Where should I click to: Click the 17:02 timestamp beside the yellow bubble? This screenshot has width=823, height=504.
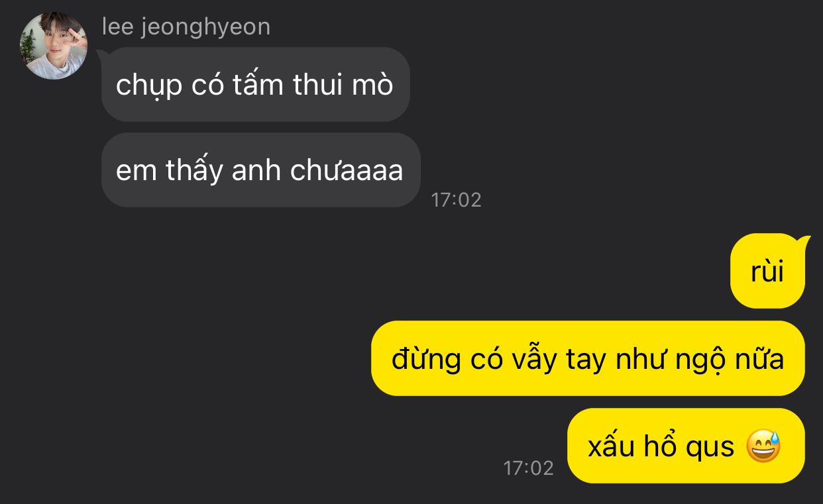pyautogui.click(x=528, y=468)
